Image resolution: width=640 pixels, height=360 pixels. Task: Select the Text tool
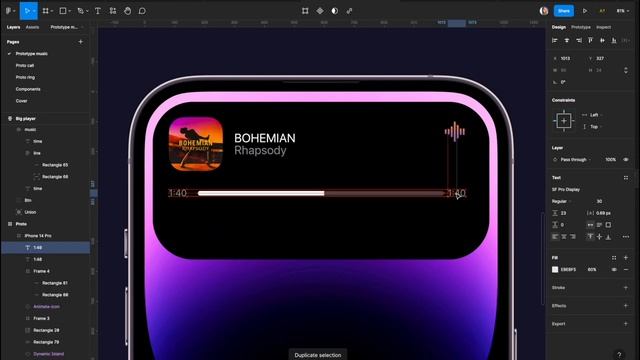click(x=98, y=11)
